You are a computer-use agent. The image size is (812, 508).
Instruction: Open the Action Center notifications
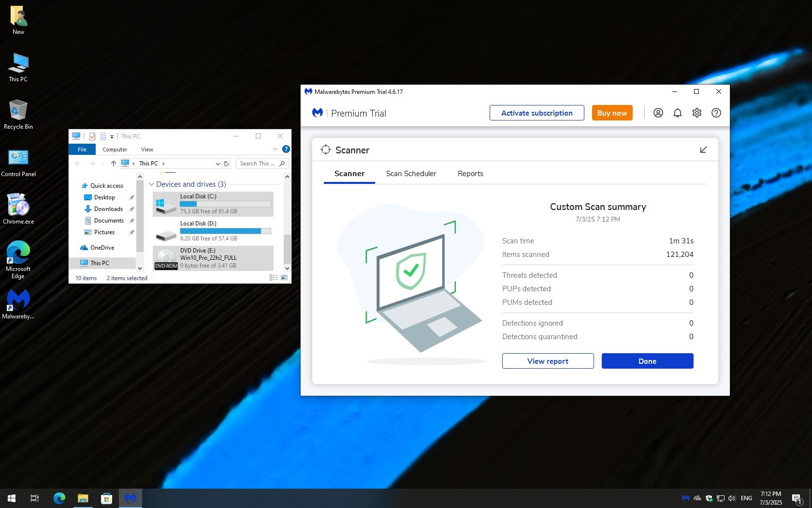point(797,498)
